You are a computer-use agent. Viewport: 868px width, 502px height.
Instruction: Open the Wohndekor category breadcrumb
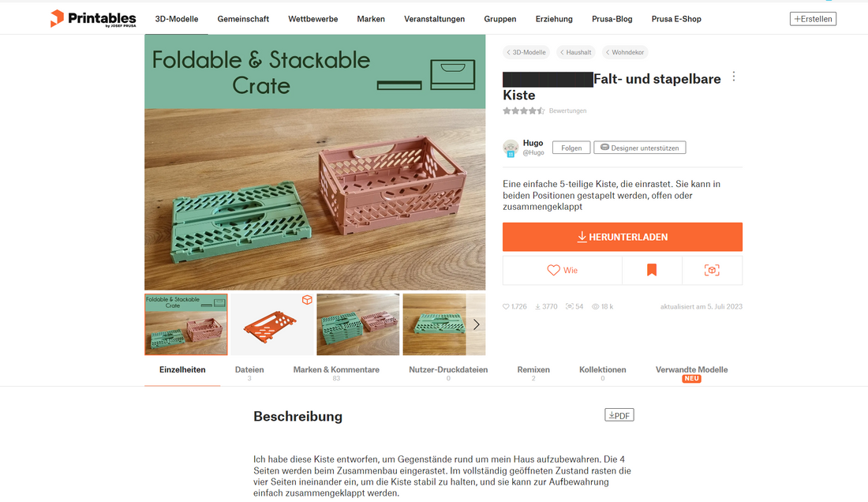pos(625,52)
